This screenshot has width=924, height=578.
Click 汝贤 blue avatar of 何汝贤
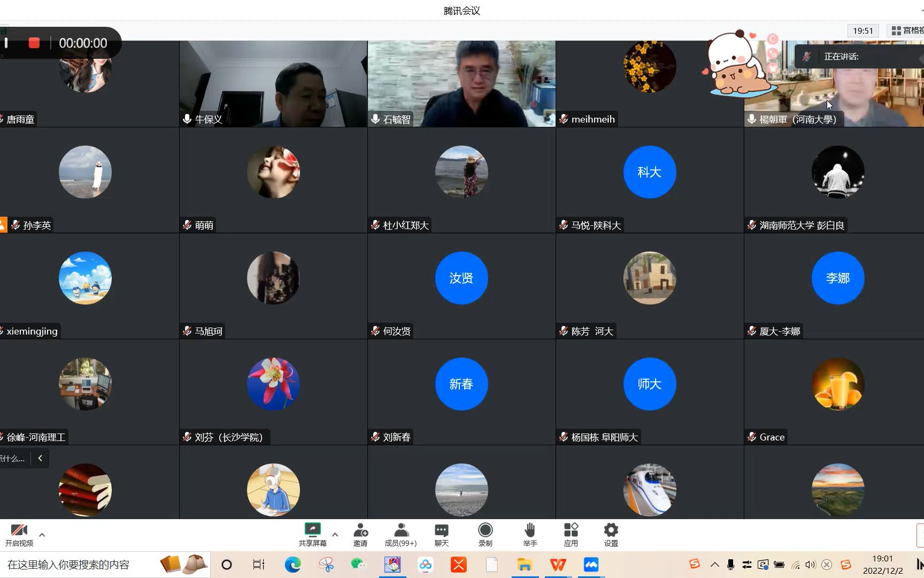point(461,278)
